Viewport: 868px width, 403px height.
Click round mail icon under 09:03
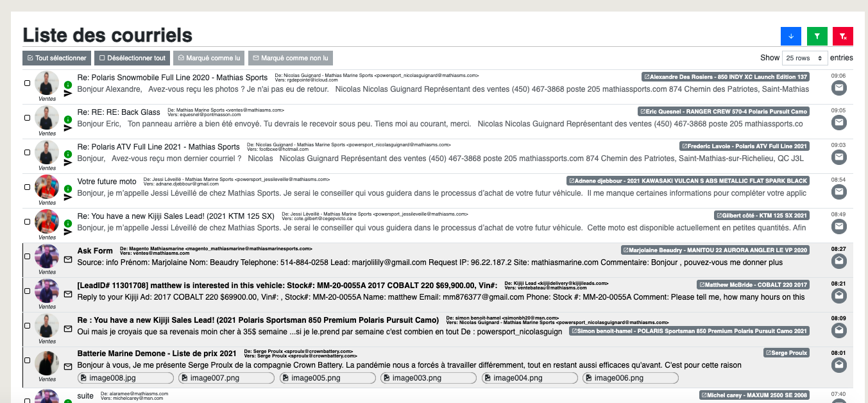click(838, 158)
